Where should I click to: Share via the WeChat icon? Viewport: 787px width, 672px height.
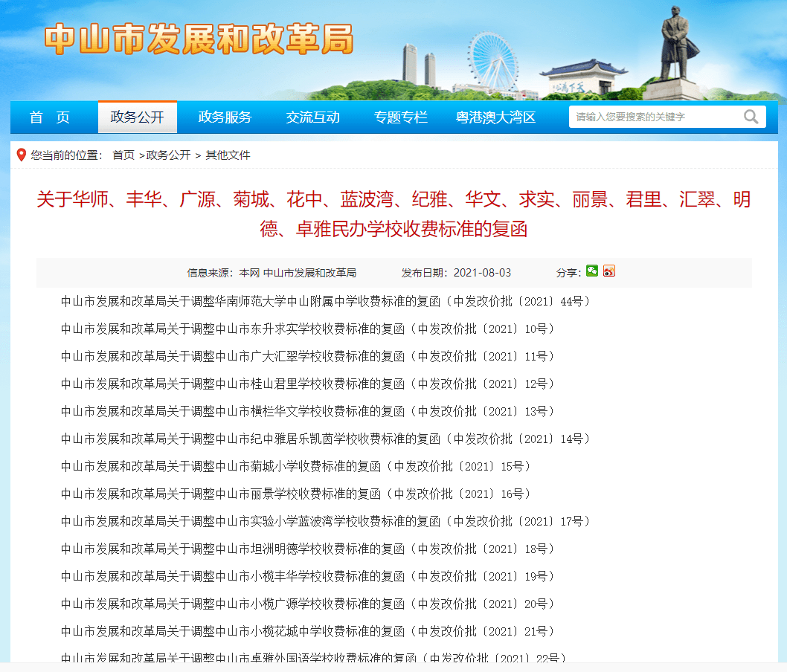point(592,271)
